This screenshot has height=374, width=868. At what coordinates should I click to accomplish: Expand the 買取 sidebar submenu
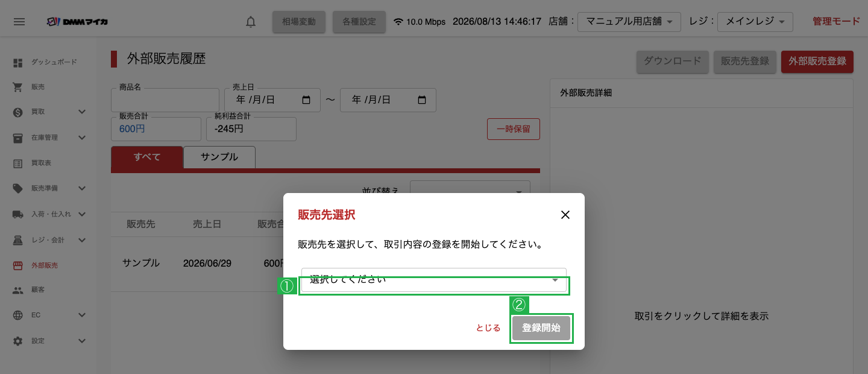(83, 112)
